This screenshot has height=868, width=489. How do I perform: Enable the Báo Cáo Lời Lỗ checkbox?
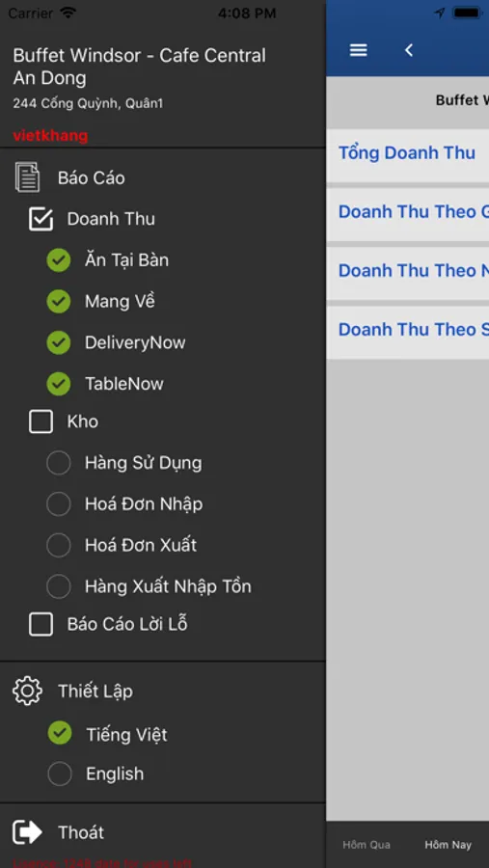[41, 624]
